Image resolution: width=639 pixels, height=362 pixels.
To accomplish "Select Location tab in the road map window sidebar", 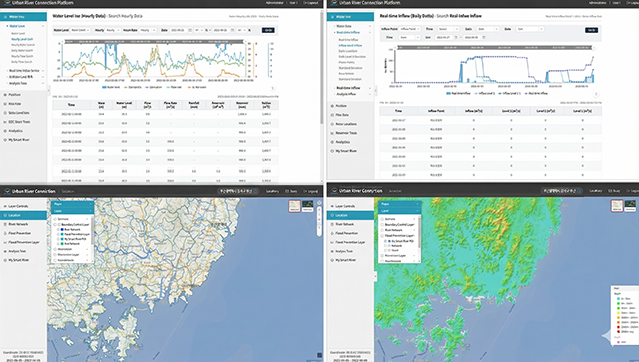I will 23,215.
